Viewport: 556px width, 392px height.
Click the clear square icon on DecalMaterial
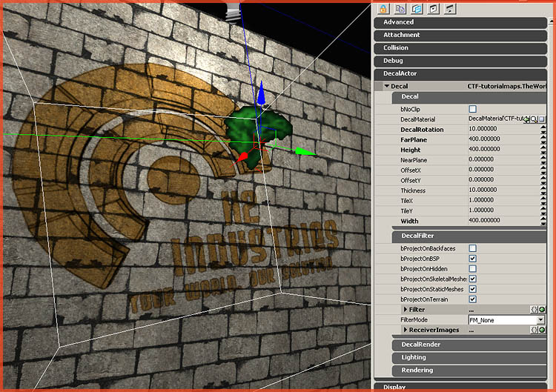[x=542, y=119]
